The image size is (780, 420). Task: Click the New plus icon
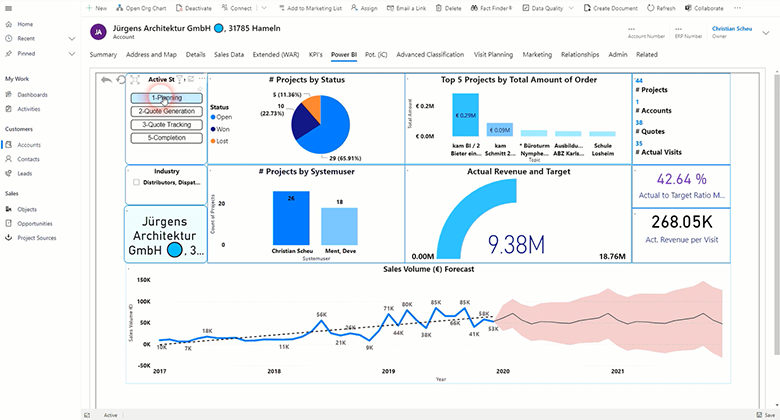click(90, 8)
